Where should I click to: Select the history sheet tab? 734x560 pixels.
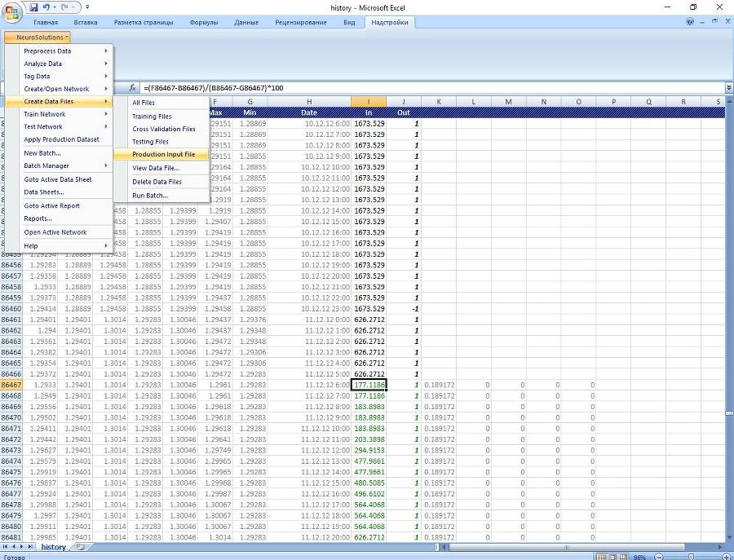pos(53,547)
